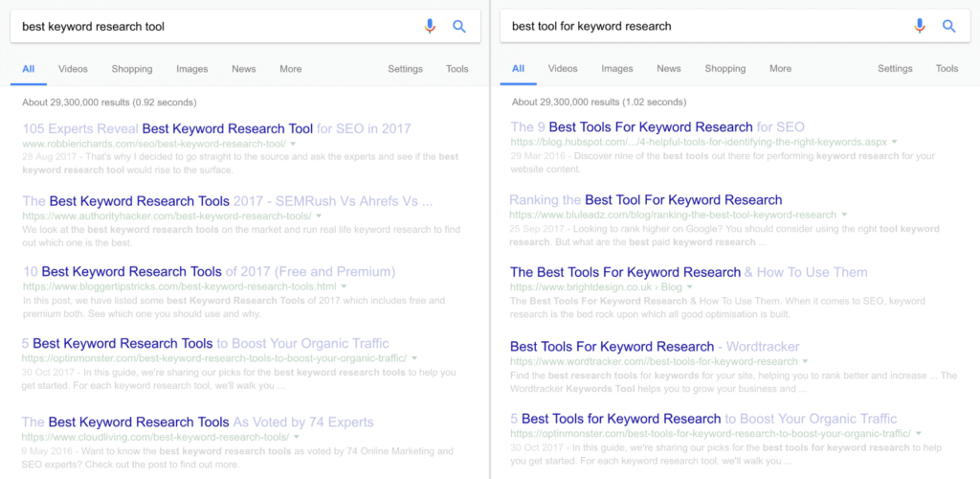Click the 'best keyword research tool' search field
Screen dimensions: 980x479
click(x=211, y=27)
